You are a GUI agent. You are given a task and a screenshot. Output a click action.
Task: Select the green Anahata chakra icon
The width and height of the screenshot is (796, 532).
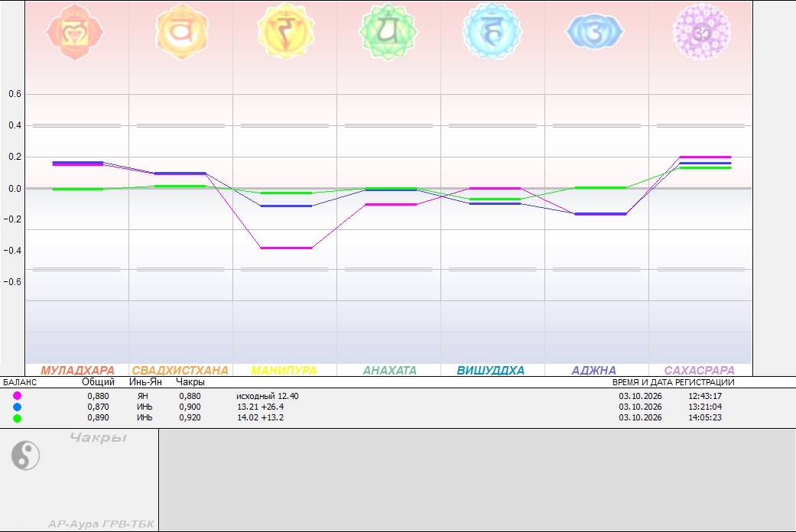(388, 31)
